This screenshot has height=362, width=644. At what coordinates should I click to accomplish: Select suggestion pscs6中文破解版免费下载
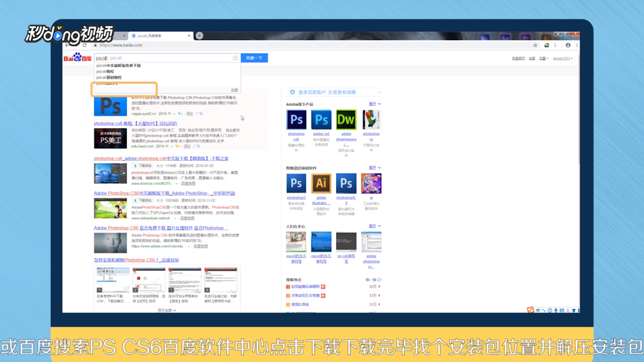118,66
